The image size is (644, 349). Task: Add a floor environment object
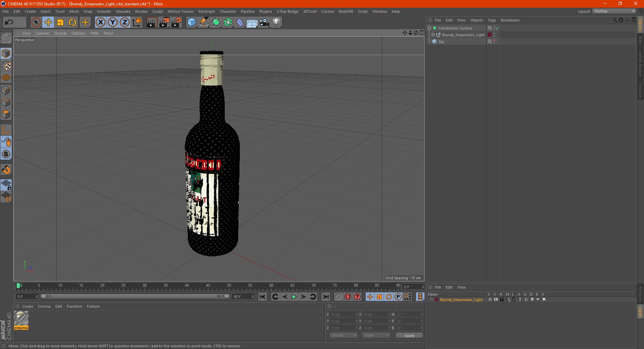pyautogui.click(x=252, y=22)
